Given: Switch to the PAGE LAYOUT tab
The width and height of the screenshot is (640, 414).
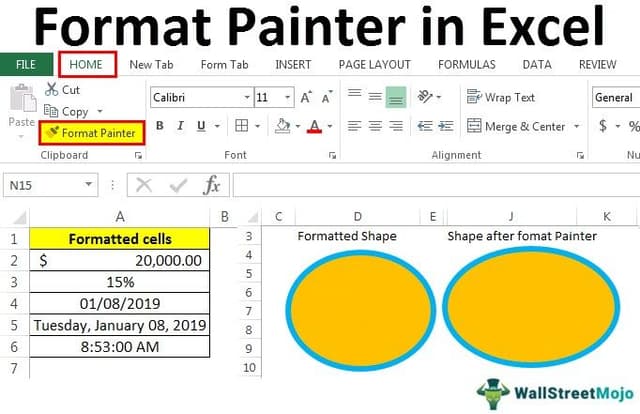Looking at the screenshot, I should [375, 64].
